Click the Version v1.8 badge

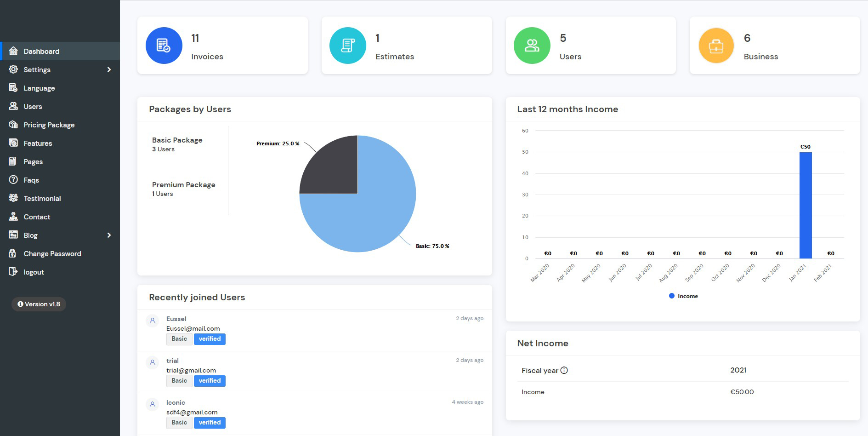click(39, 304)
